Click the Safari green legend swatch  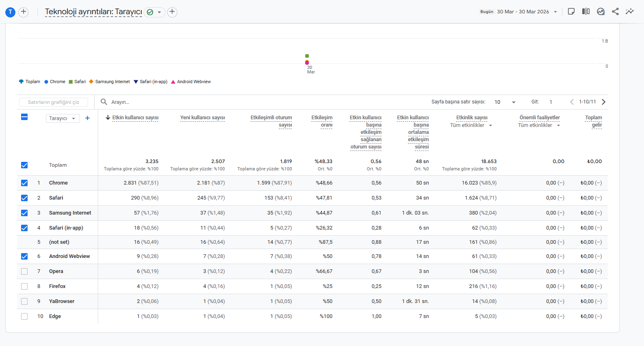click(x=71, y=82)
